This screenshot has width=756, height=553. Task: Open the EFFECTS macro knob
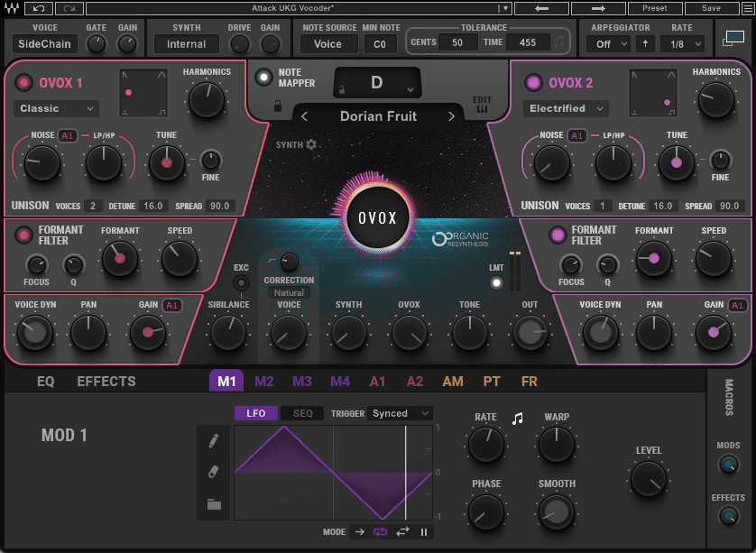[729, 516]
